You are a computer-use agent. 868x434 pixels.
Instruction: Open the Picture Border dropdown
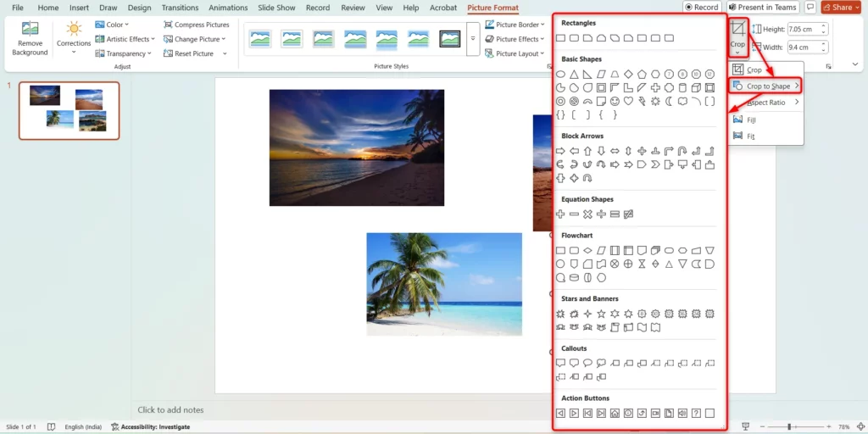click(x=517, y=25)
